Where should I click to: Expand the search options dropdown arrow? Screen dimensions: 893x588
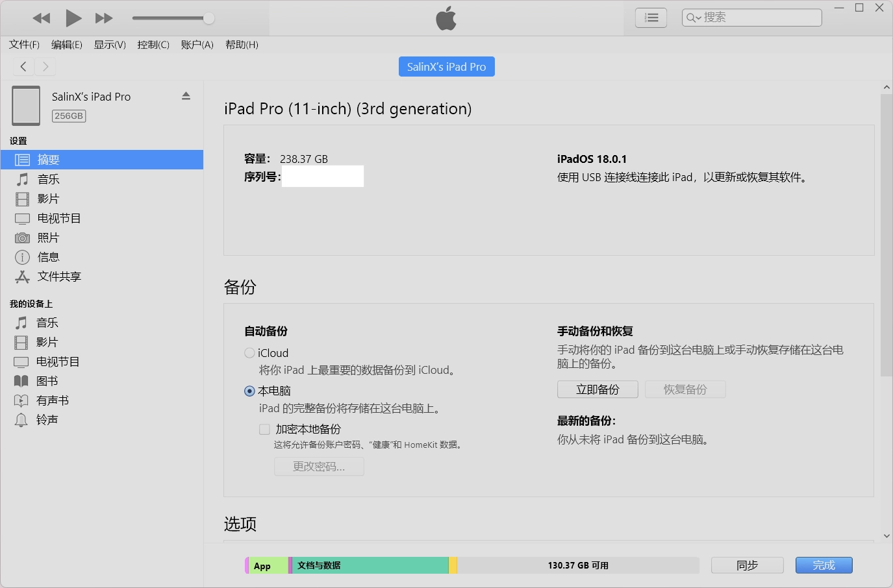point(694,18)
